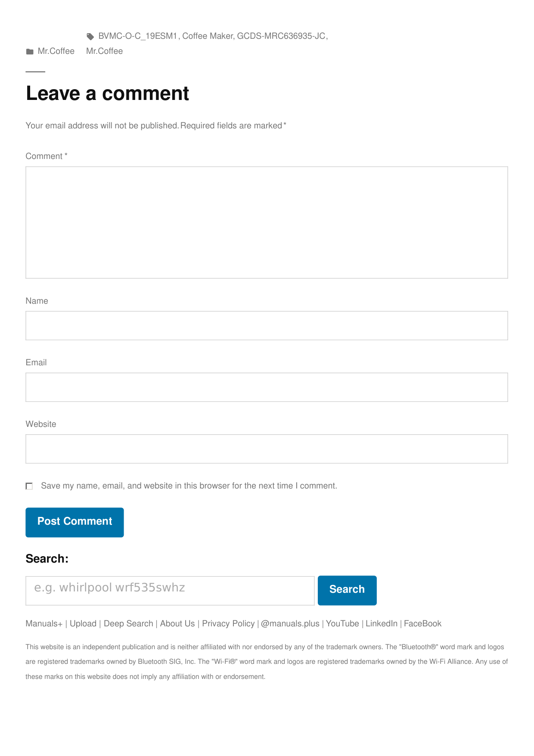Open the Privacy Policy footer link

tap(228, 624)
